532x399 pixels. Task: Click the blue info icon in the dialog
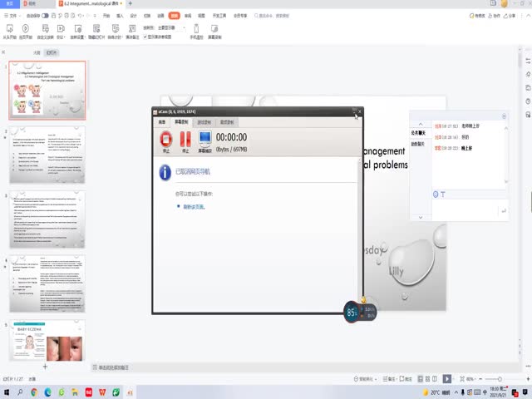click(165, 172)
